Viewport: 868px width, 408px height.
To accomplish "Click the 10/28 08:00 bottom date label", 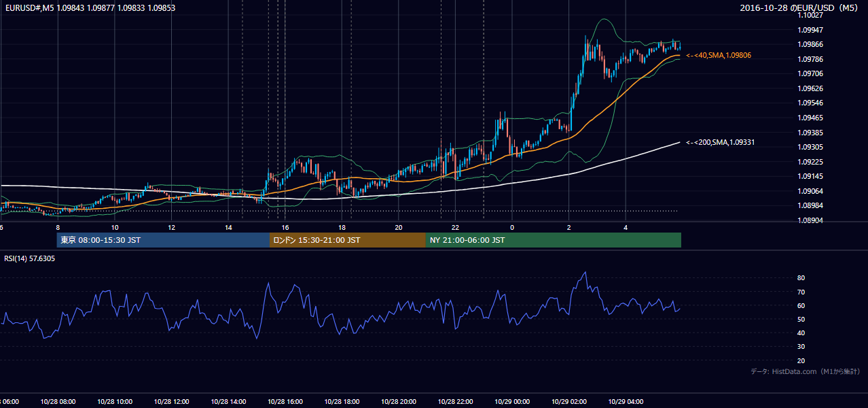I will click(58, 401).
